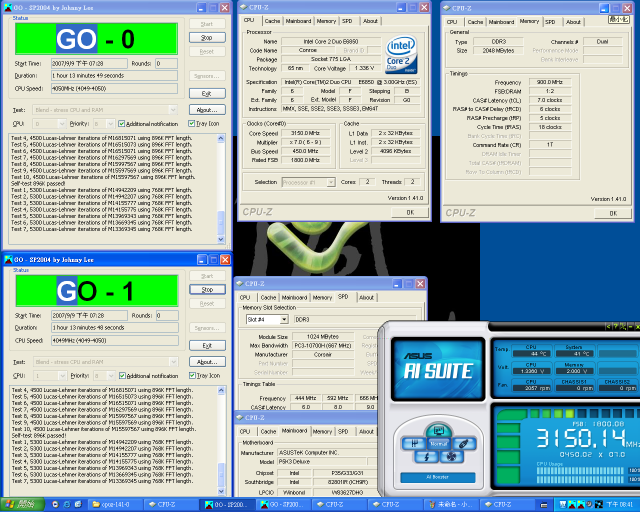Click the AI Booster label bar in AI Suite
This screenshot has width=640, height=512.
[x=438, y=477]
